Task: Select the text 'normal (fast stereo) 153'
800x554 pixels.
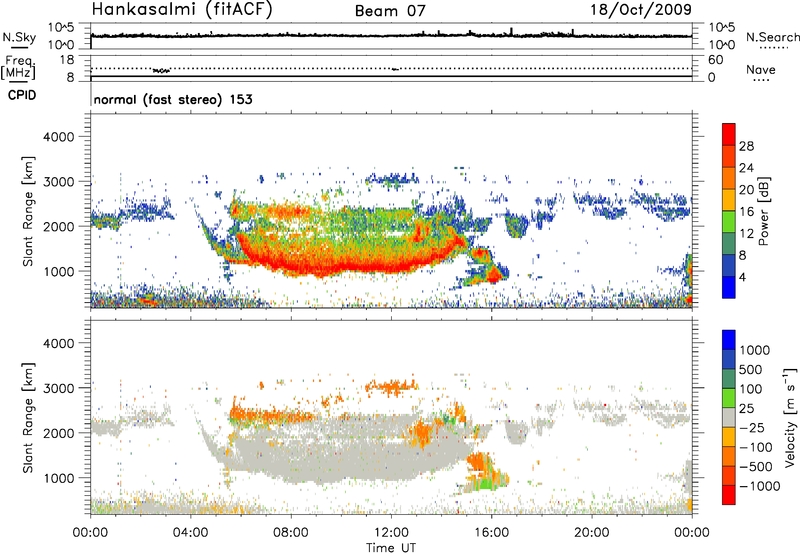Action: [173, 99]
